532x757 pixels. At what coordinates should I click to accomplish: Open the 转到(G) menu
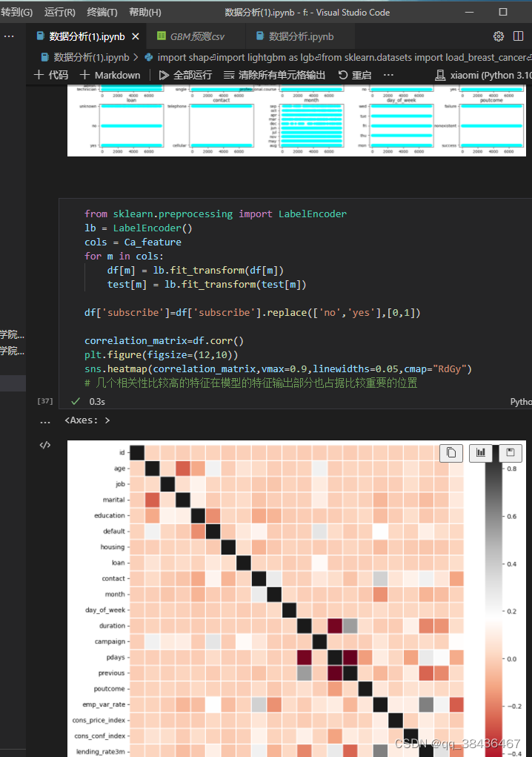[x=16, y=12]
